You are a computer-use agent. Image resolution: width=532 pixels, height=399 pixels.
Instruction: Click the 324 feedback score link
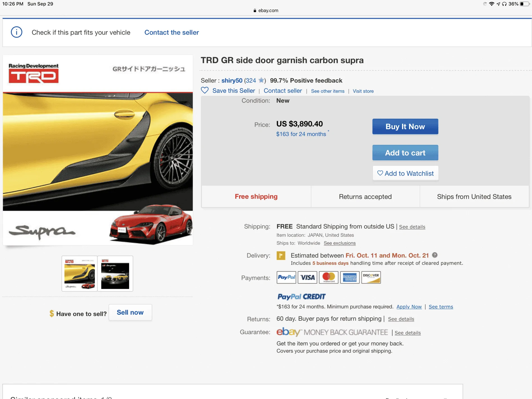coord(251,81)
